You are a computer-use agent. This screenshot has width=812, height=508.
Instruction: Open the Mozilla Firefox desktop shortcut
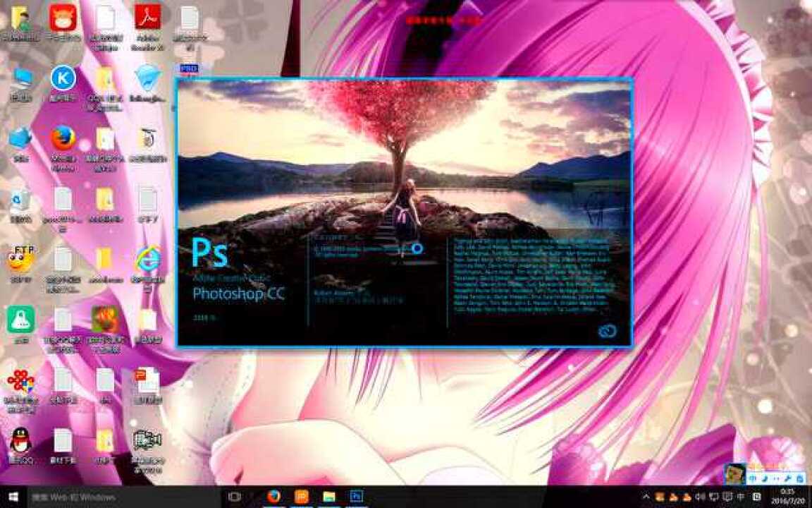tap(63, 138)
